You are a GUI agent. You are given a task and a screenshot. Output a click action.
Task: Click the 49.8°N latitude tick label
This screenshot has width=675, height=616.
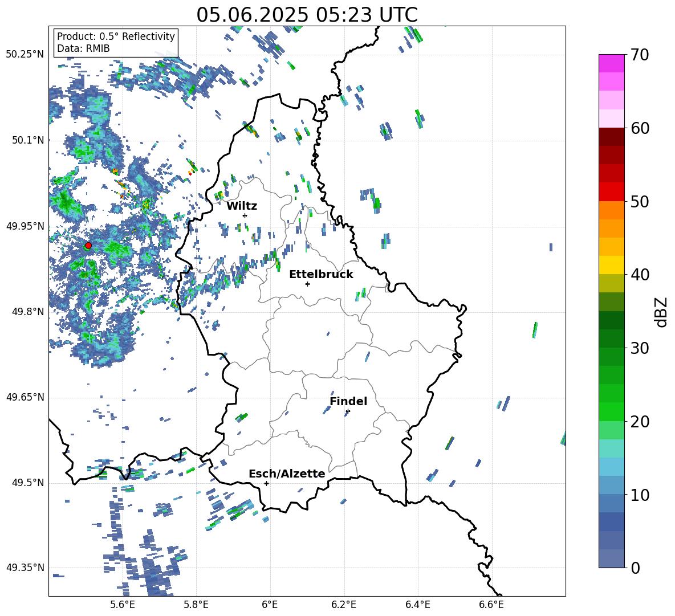[29, 312]
